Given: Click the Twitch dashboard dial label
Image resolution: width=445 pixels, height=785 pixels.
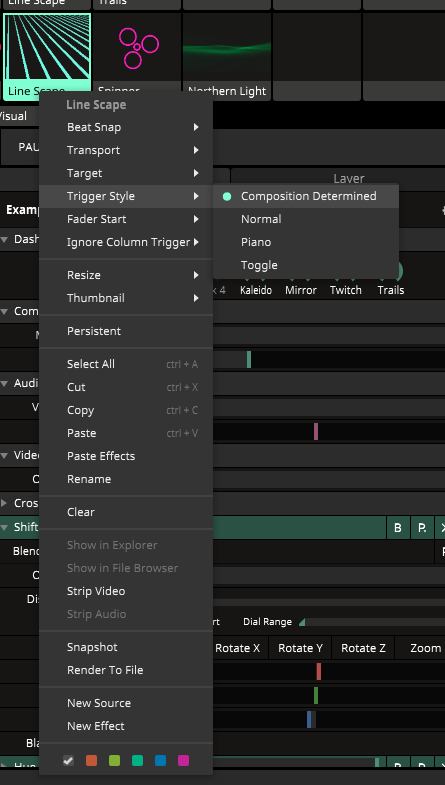Looking at the screenshot, I should [346, 290].
